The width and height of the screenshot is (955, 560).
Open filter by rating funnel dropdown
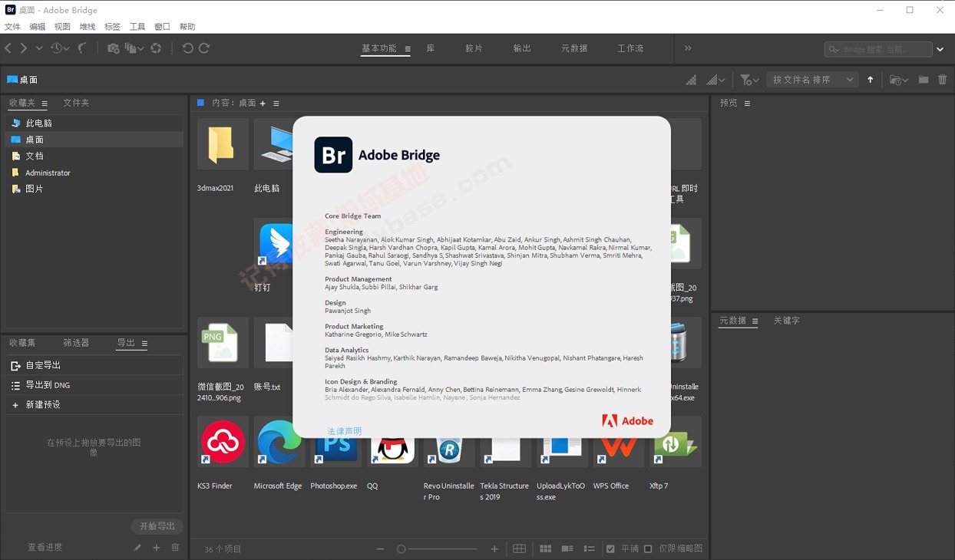point(749,80)
